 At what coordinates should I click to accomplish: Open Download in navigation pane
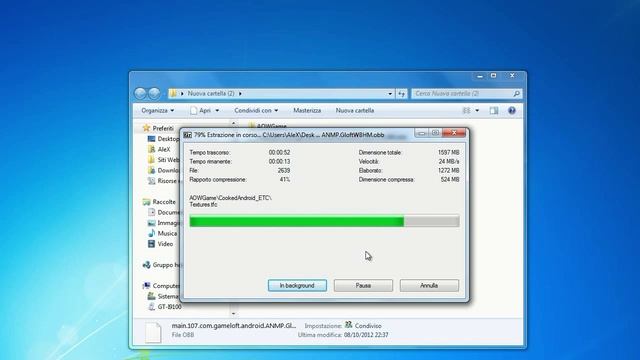(x=169, y=170)
